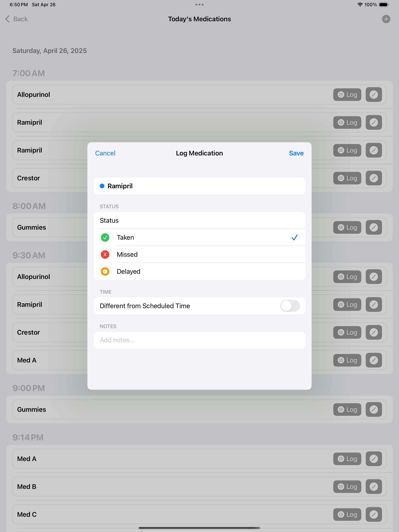
Task: Tap the red Missed X icon
Action: (105, 254)
